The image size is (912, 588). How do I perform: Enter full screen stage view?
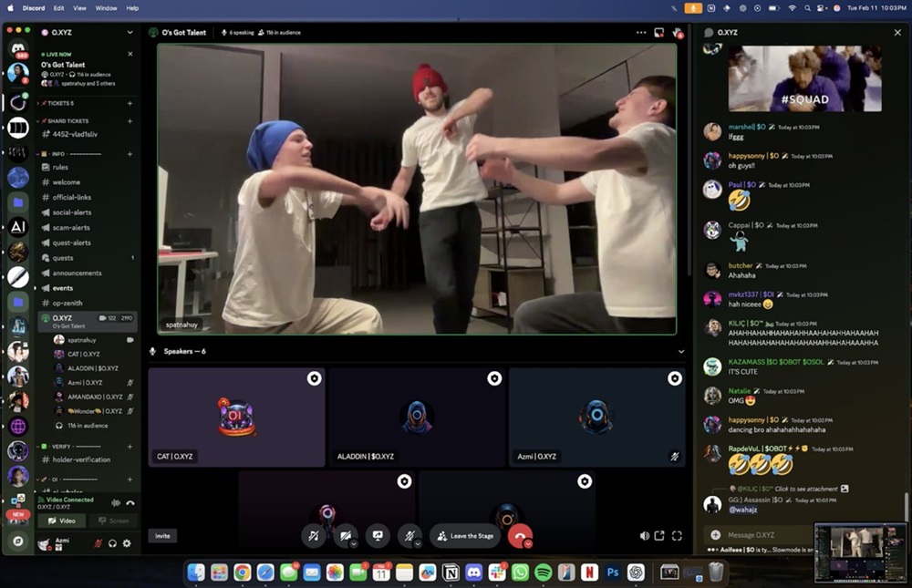[x=677, y=536]
